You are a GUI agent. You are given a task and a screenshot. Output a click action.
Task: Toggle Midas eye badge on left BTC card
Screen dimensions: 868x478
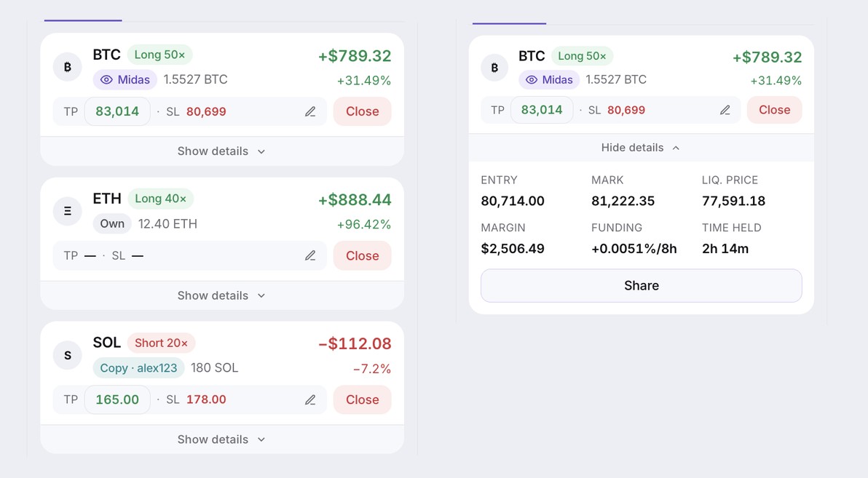125,80
